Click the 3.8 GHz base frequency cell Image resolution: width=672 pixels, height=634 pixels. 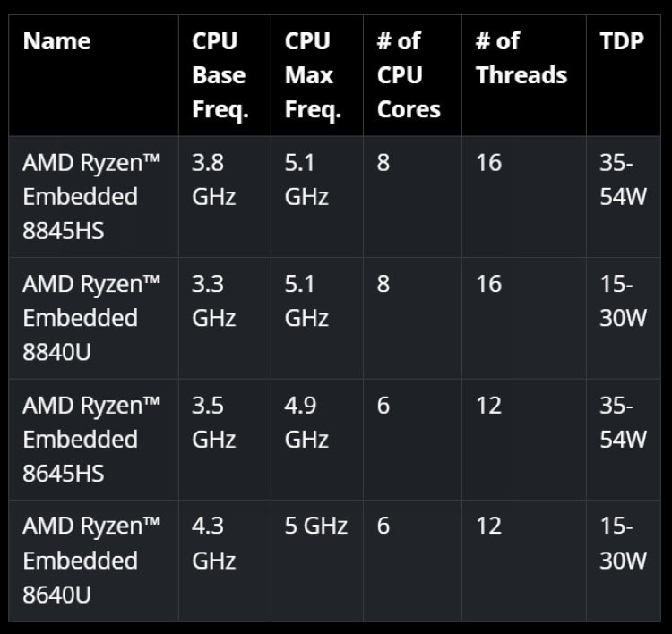[x=213, y=179]
